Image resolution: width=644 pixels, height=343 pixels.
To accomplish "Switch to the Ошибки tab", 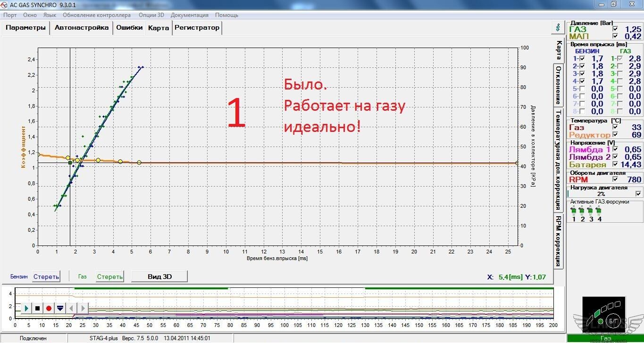I will click(129, 27).
